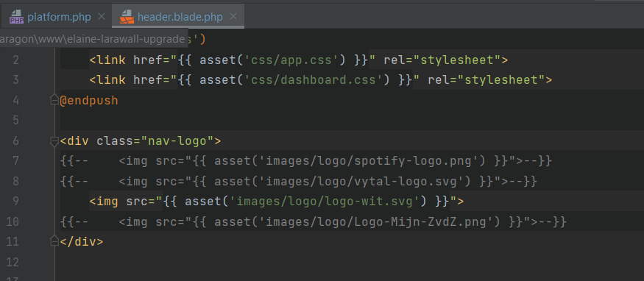Click the closing </div> tag on line 11
The image size is (644, 281).
81,241
